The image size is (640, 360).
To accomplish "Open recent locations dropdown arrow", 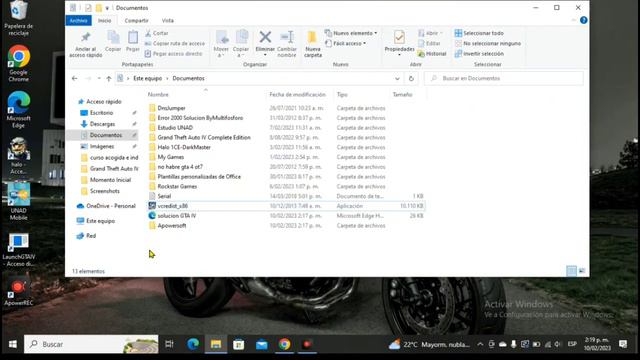I will click(99, 78).
